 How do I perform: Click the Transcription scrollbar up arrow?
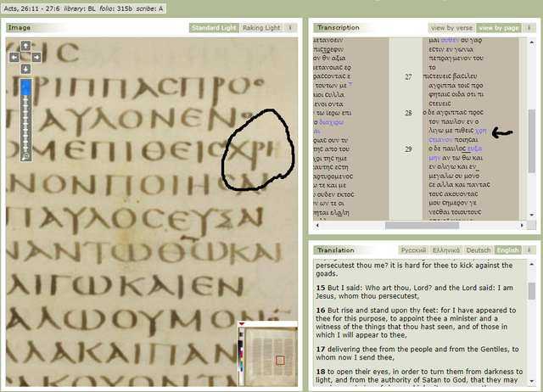(532, 42)
